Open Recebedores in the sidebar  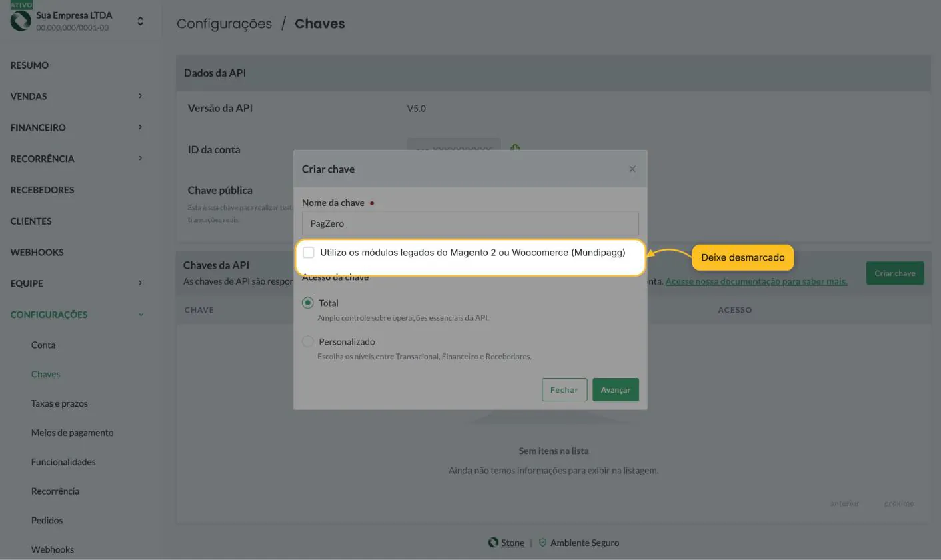(42, 190)
